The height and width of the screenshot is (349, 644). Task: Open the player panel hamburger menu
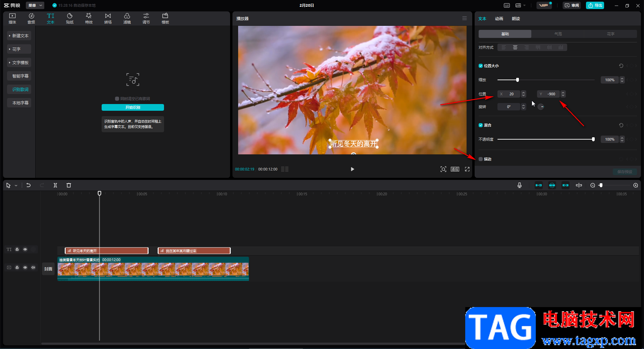[465, 18]
